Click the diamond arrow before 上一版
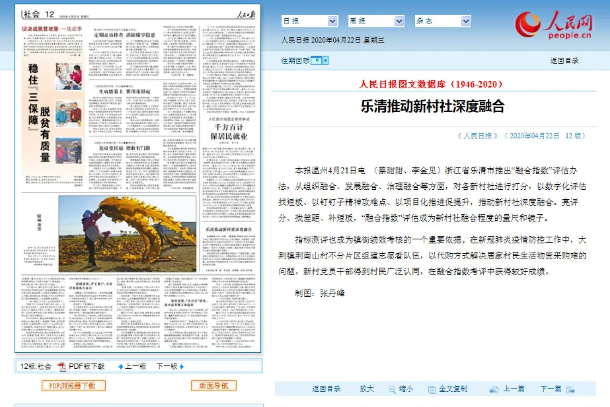The height and width of the screenshot is (407, 610). coord(121,367)
